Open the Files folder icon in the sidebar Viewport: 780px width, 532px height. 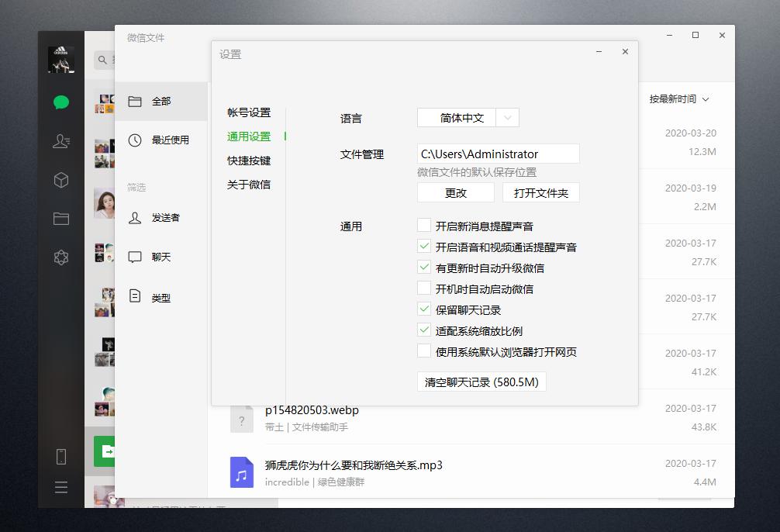click(x=60, y=218)
